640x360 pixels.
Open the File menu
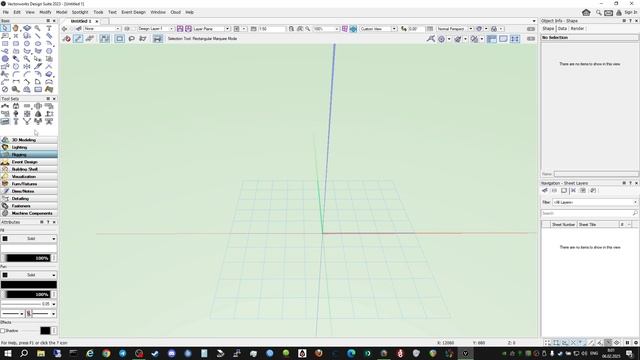click(x=6, y=12)
